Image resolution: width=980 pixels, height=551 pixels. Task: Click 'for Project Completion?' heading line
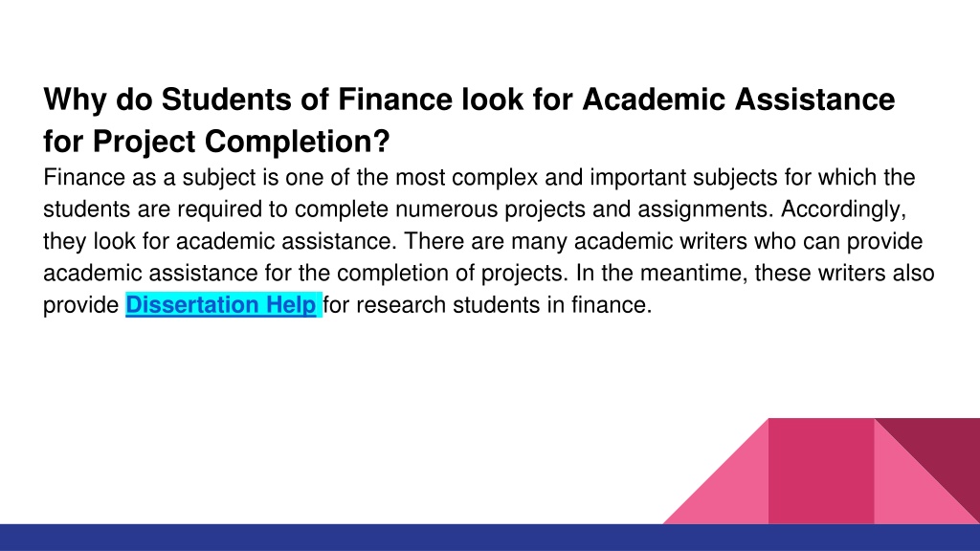pyautogui.click(x=216, y=142)
